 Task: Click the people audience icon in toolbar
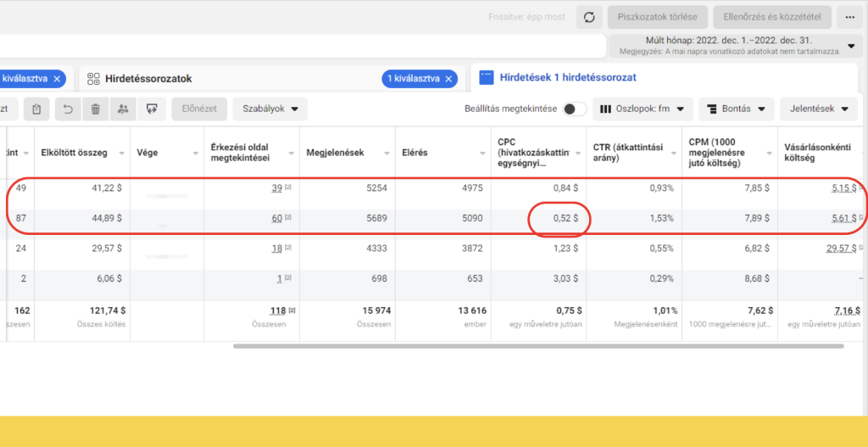pyautogui.click(x=124, y=109)
